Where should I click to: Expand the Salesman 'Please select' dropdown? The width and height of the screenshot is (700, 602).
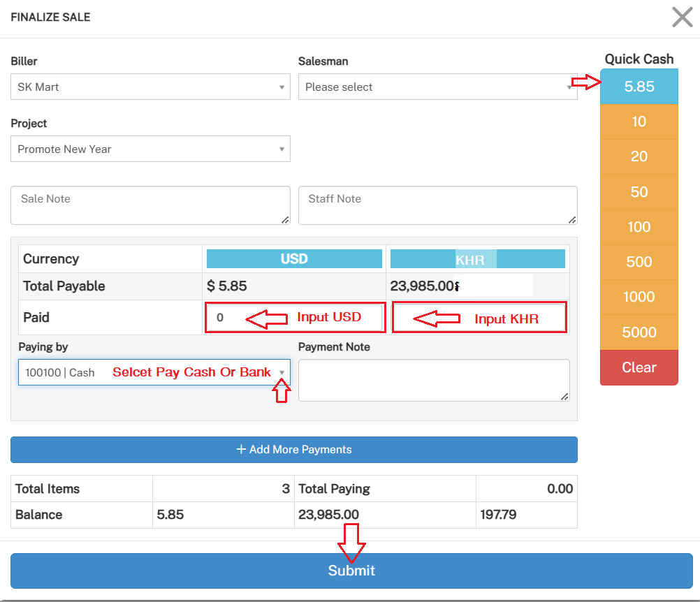pos(437,87)
